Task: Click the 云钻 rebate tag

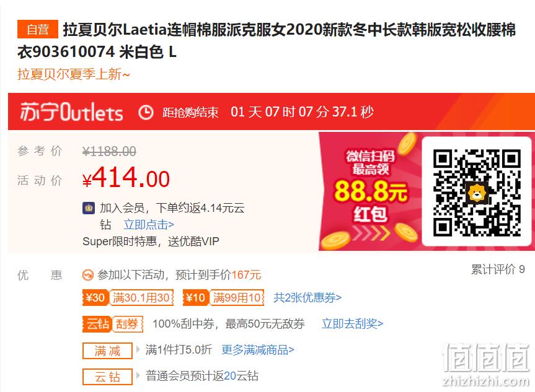Action: pos(107,377)
